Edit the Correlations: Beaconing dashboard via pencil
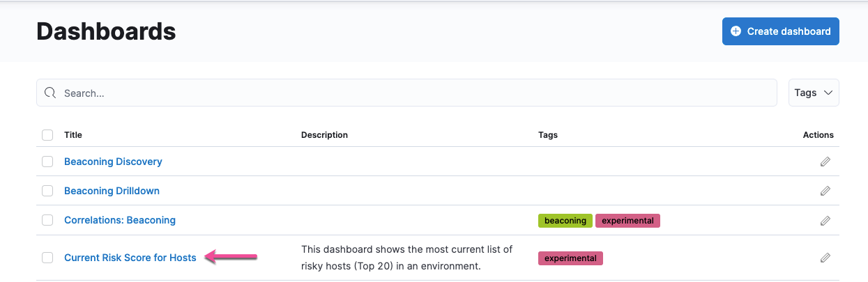This screenshot has width=868, height=282. pyautogui.click(x=825, y=221)
